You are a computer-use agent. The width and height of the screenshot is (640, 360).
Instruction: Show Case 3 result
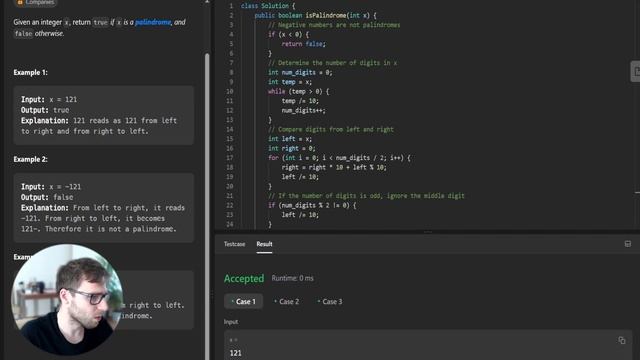[x=330, y=302]
